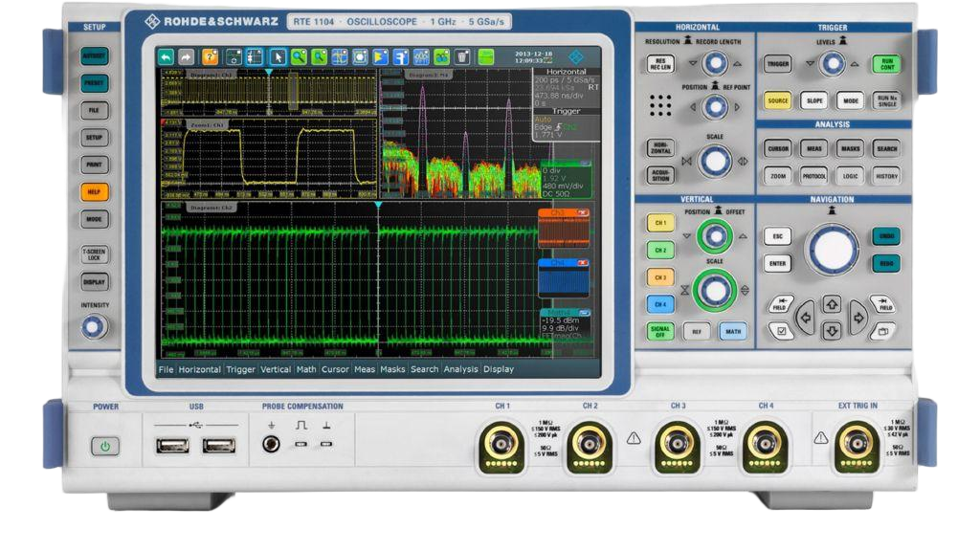Tap the Horizontal settings label on screen
This screenshot has height=551, width=980.
[567, 72]
